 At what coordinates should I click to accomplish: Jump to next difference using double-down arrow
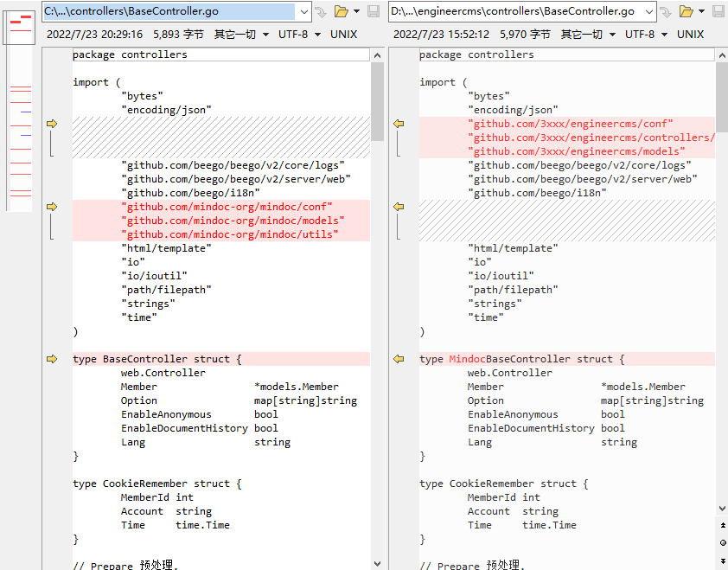[722, 558]
